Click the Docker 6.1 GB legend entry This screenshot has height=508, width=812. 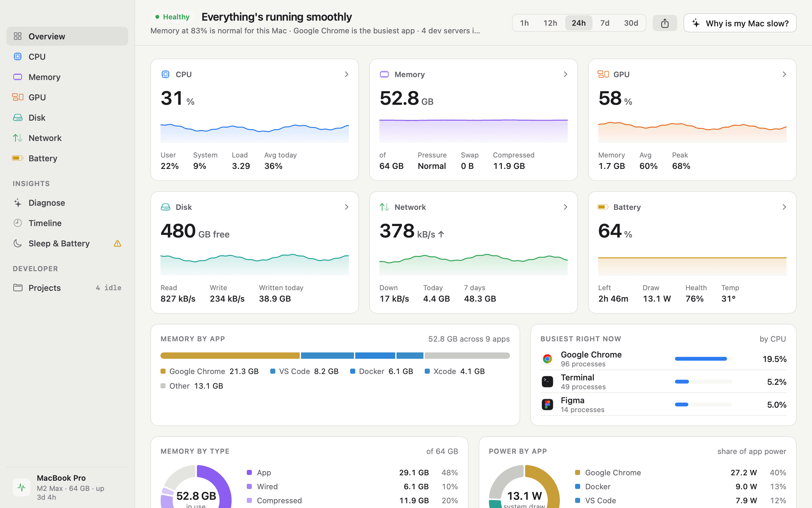(382, 371)
